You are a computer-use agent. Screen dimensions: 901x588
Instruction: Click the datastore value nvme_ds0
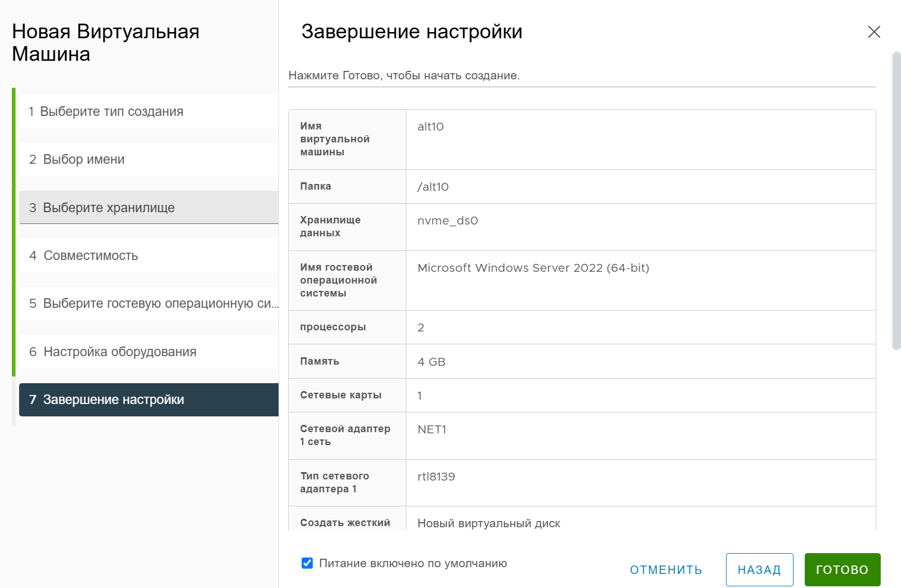coord(448,221)
